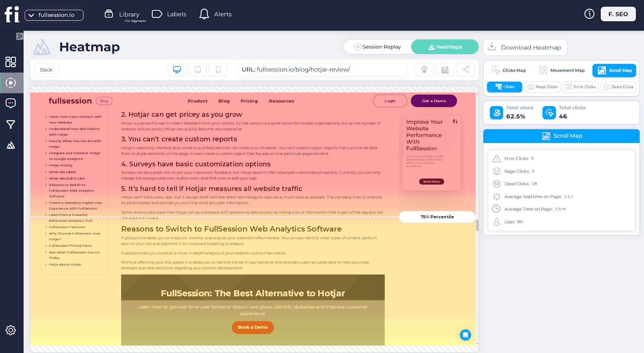644x353 pixels.
Task: Click the Blog badge beside logo
Action: pos(104,101)
